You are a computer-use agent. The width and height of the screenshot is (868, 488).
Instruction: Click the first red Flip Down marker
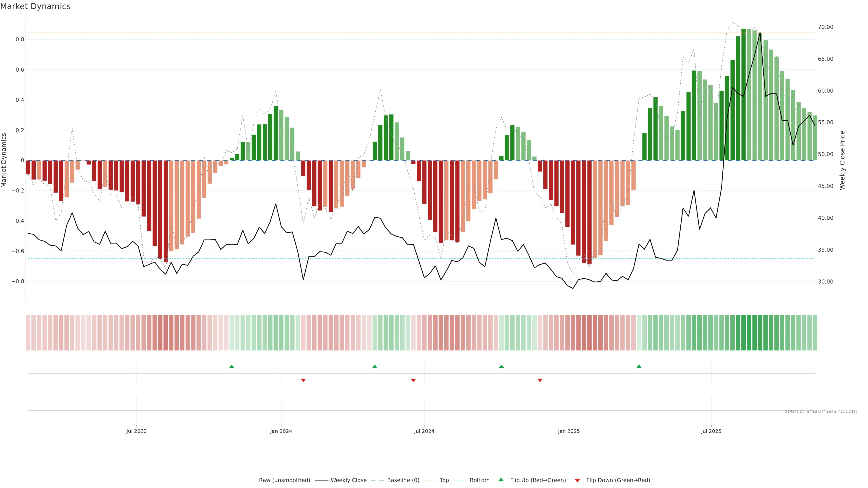(303, 380)
